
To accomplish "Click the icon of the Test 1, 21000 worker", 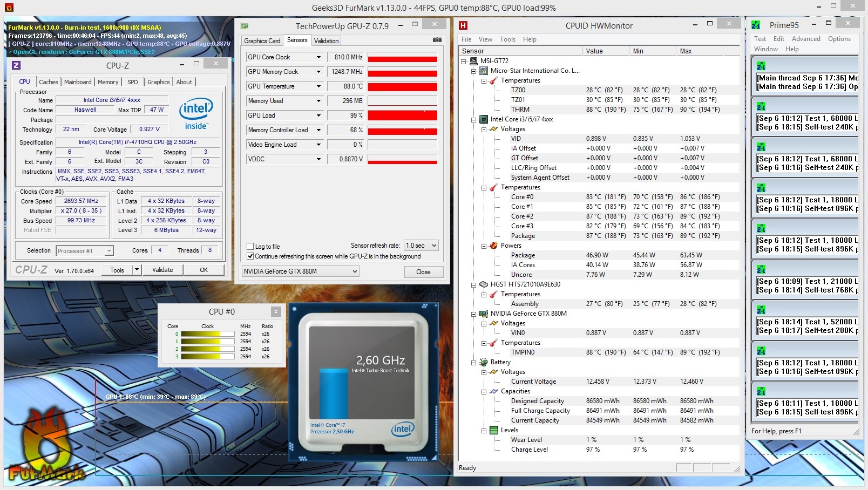I will click(x=761, y=269).
